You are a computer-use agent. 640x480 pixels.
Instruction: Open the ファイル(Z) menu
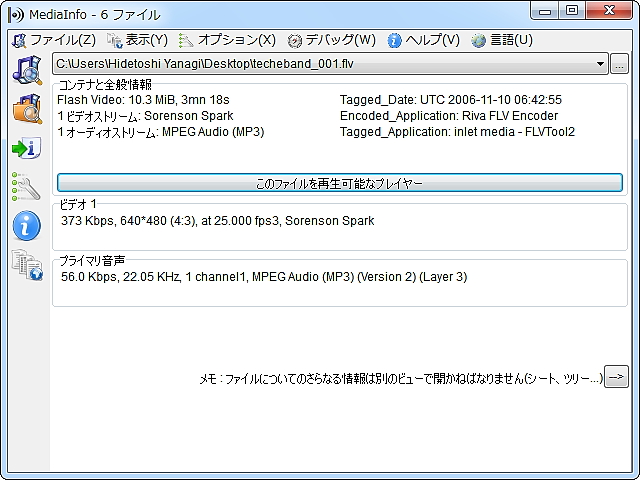[x=54, y=40]
